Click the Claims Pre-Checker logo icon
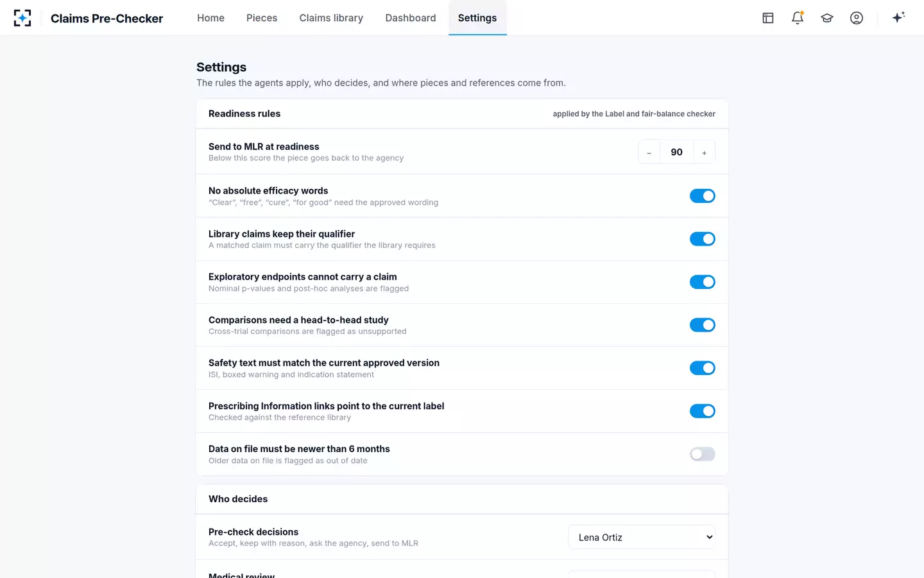This screenshot has height=578, width=924. (22, 18)
